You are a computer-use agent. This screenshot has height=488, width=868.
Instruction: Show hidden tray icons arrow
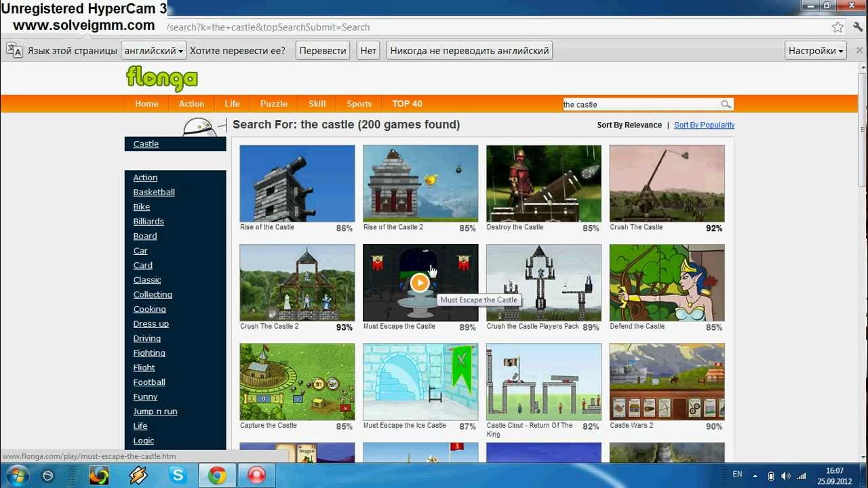point(755,476)
